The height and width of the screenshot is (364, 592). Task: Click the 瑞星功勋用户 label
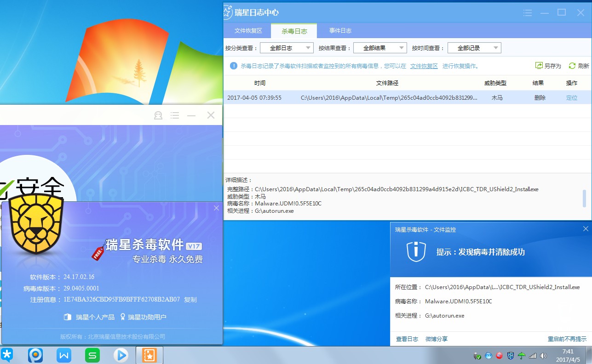[x=147, y=317]
